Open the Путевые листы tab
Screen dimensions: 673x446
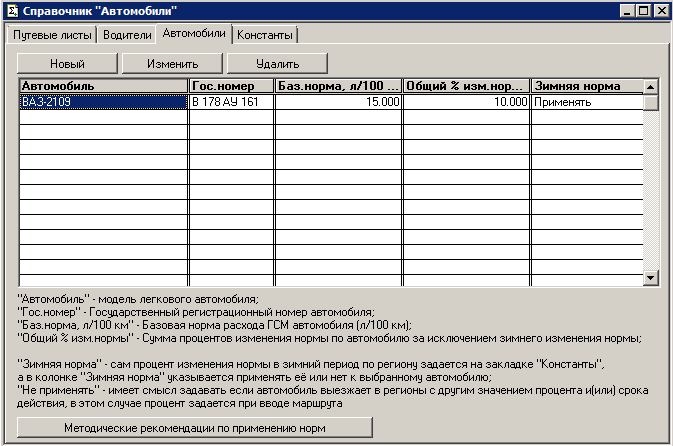pyautogui.click(x=51, y=35)
